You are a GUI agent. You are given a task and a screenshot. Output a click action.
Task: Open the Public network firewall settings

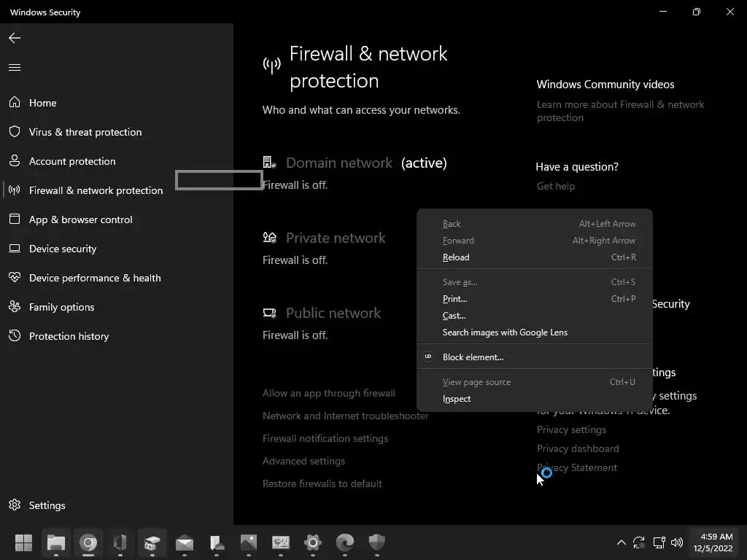333,313
